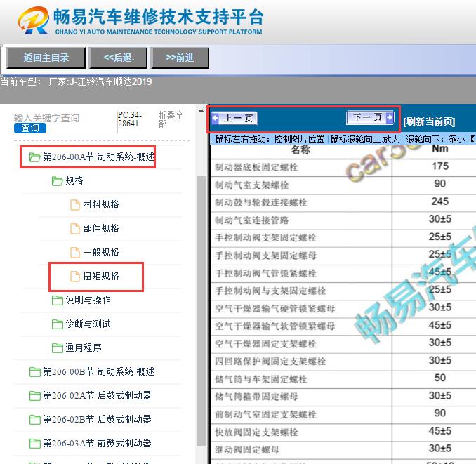The width and height of the screenshot is (476, 464).
Task: Select 手控制动阀气管锁紧螺栓 row name
Action: [x=265, y=273]
